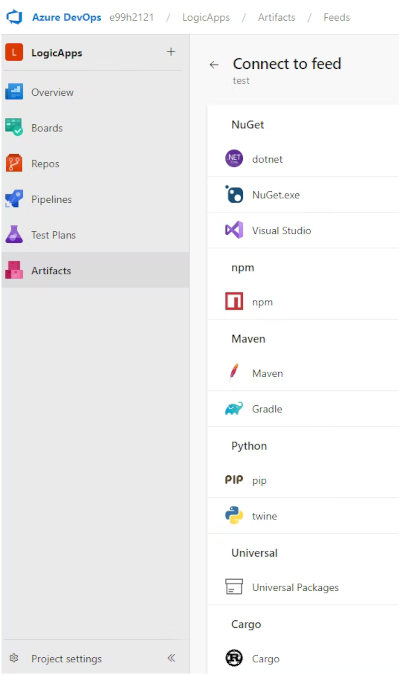The width and height of the screenshot is (400, 675).
Task: Click the Python twine icon
Action: point(234,515)
